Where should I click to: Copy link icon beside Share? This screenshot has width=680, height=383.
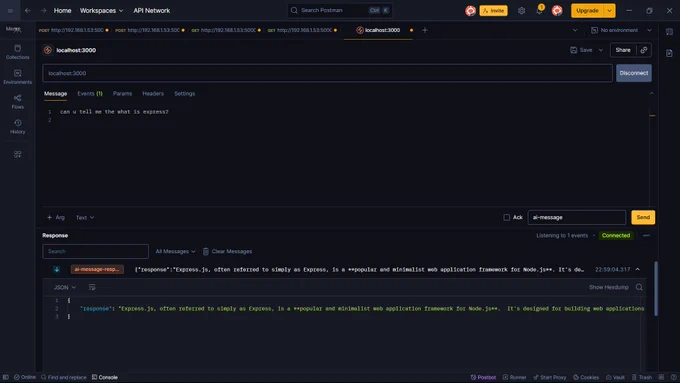[x=644, y=50]
